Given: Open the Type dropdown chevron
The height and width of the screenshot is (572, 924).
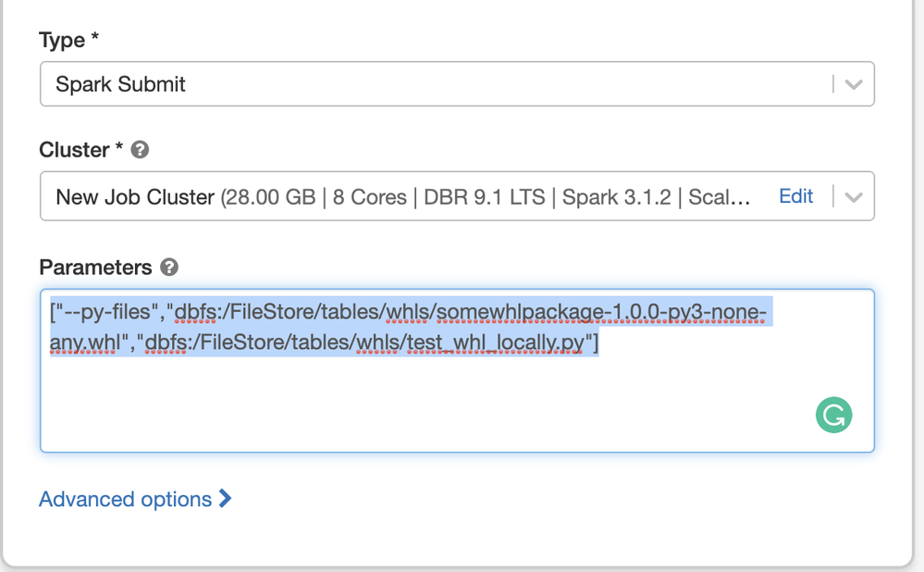Looking at the screenshot, I should (x=853, y=84).
